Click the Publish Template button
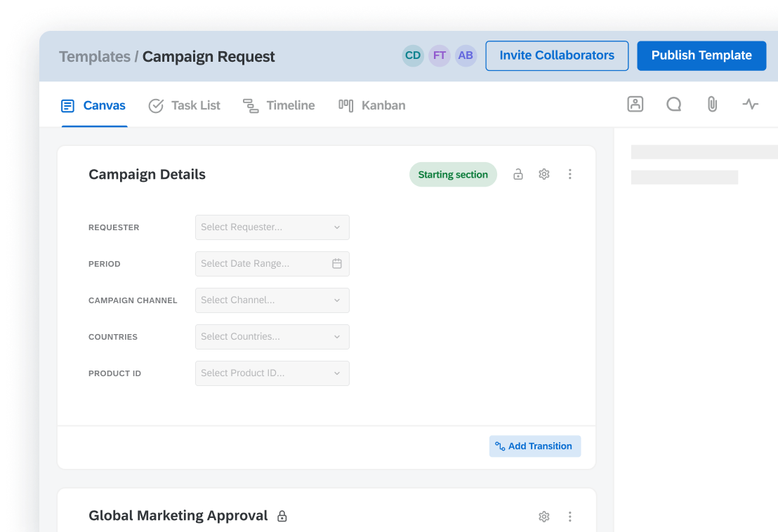The height and width of the screenshot is (532, 778). click(701, 55)
